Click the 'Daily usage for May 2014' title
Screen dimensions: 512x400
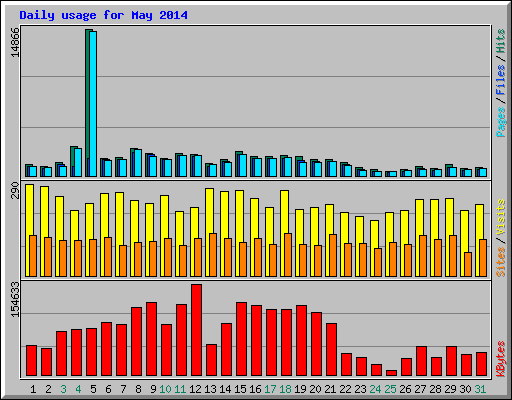pos(103,15)
